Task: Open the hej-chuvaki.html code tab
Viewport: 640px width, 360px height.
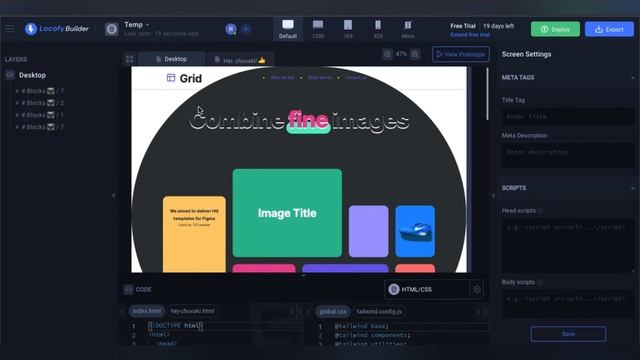Action: click(192, 311)
